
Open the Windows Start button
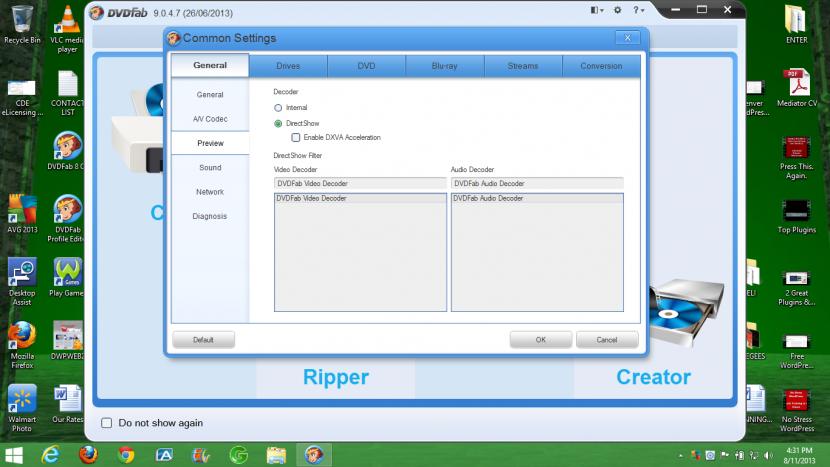point(13,455)
